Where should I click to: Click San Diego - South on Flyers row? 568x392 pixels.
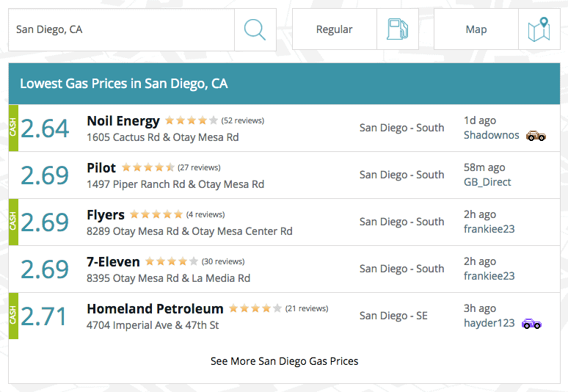[x=401, y=222]
